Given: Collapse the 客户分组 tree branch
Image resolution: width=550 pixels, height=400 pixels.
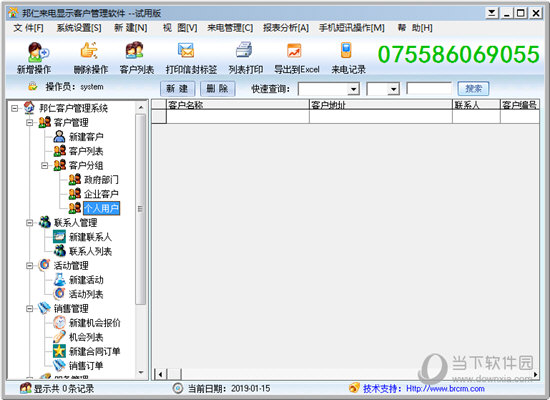Looking at the screenshot, I should point(45,165).
